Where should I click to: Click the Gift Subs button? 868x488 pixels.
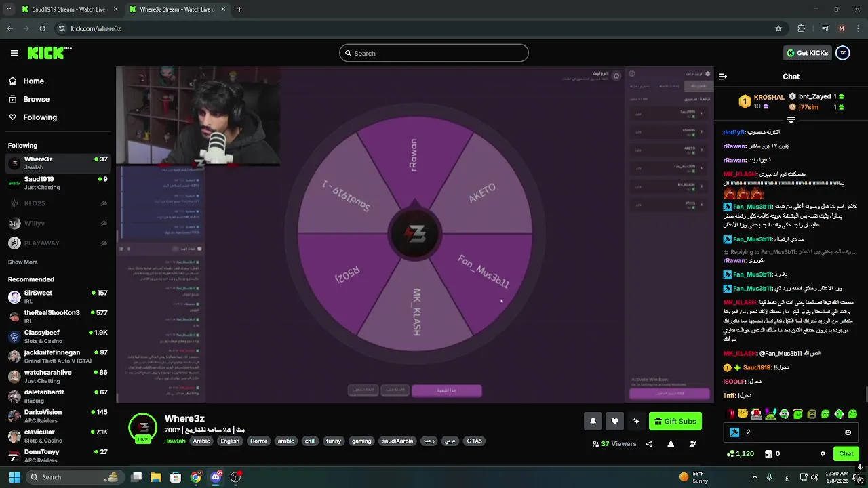pyautogui.click(x=675, y=421)
